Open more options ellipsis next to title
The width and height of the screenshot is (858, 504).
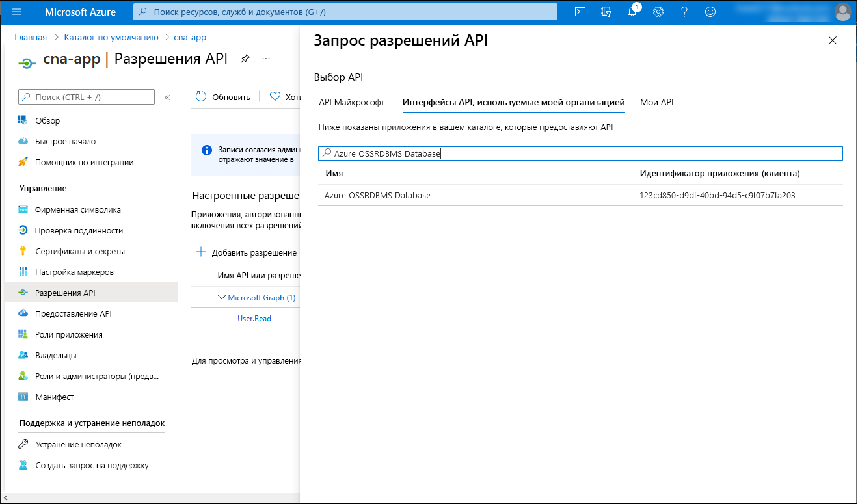(x=266, y=59)
